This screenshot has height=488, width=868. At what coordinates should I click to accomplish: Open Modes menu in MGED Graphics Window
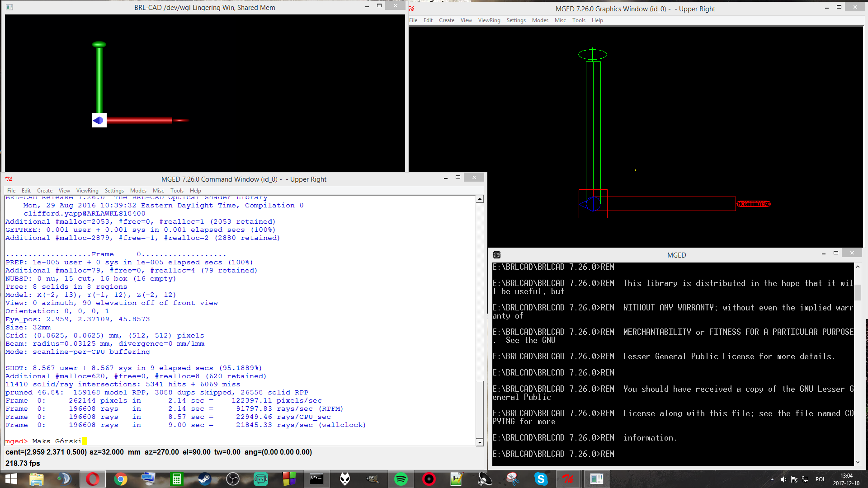pos(540,20)
